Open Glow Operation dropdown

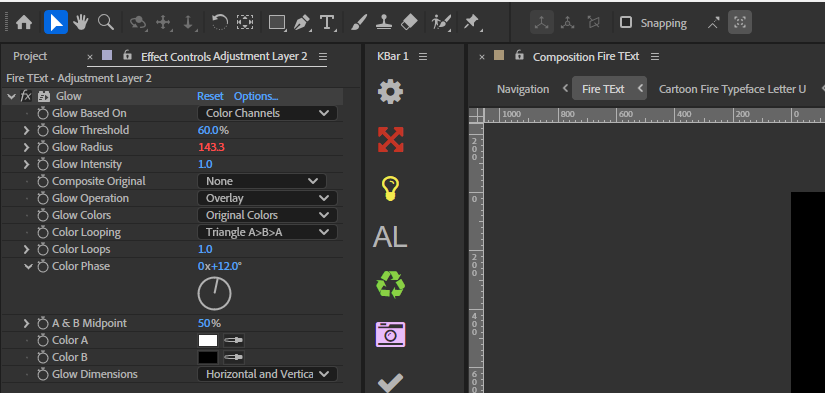point(267,198)
